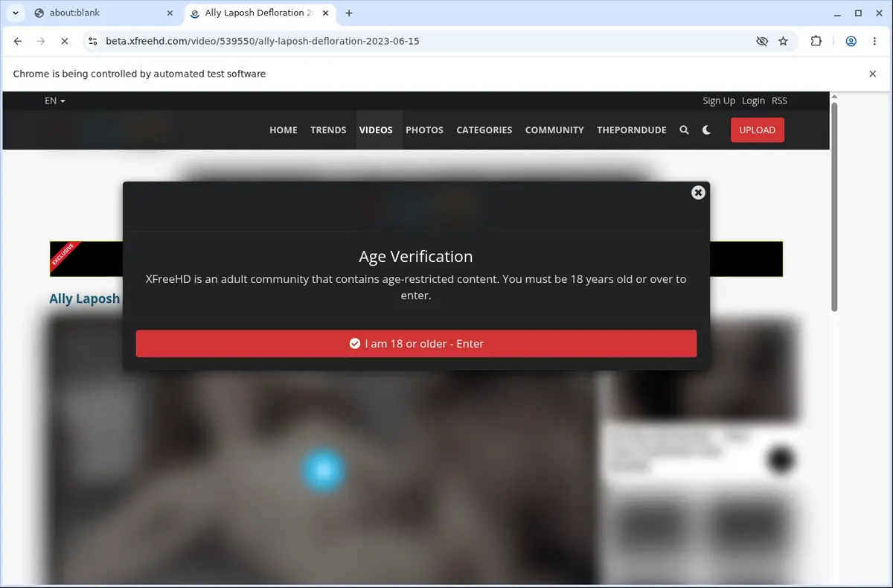Bookmark this page with the star icon
Screen dimensions: 893x588
[x=783, y=41]
